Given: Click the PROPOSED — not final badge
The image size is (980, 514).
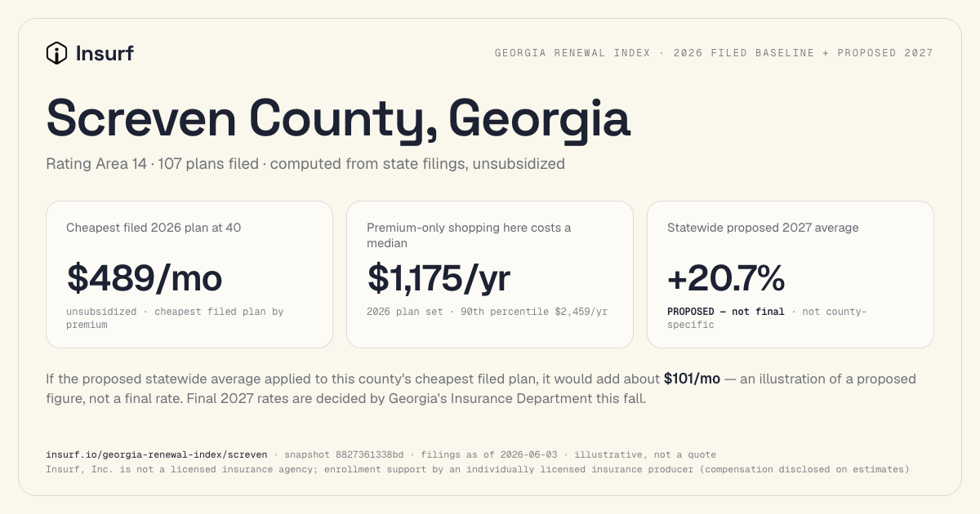Looking at the screenshot, I should coord(725,312).
